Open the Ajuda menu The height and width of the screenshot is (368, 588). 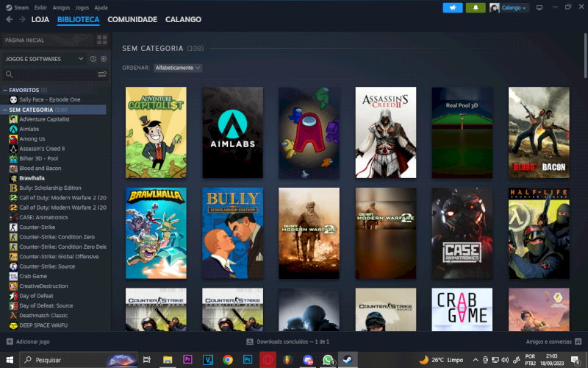[101, 7]
